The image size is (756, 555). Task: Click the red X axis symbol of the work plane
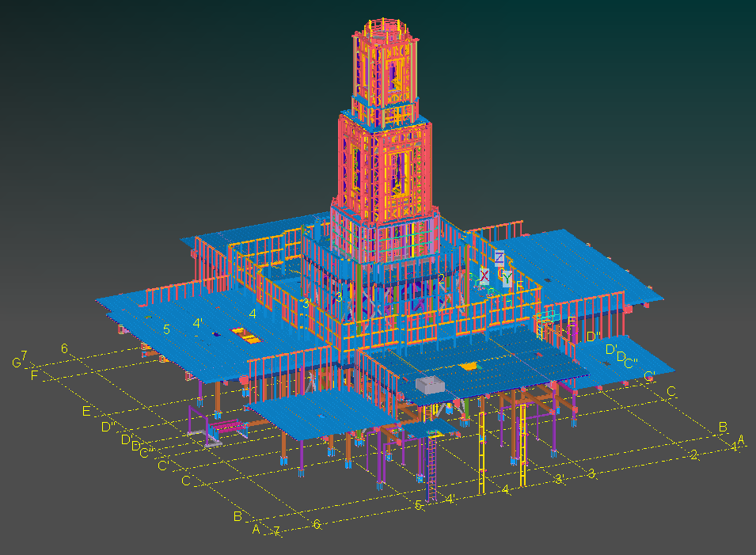484,276
